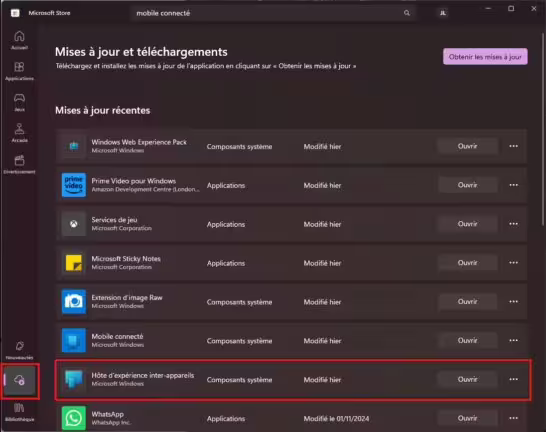546x432 pixels.
Task: Click WhatsApp Inc. publisher text
Action: pyautogui.click(x=111, y=423)
